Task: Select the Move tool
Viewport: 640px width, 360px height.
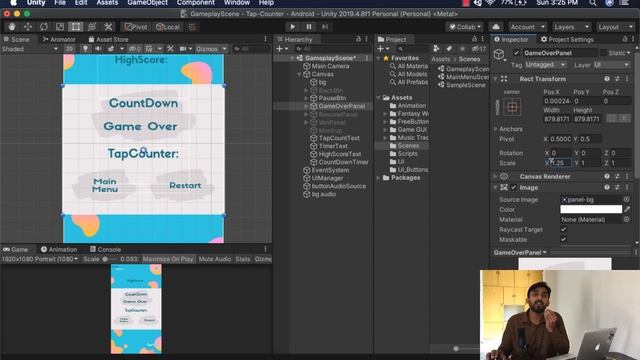Action: 28,27
